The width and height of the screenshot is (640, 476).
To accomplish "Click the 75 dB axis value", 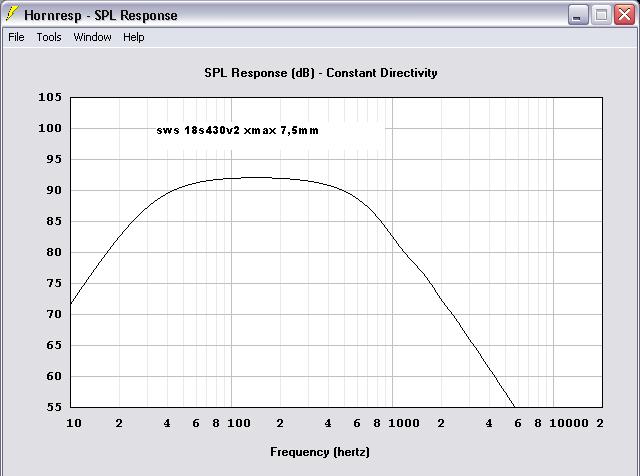I will (54, 283).
